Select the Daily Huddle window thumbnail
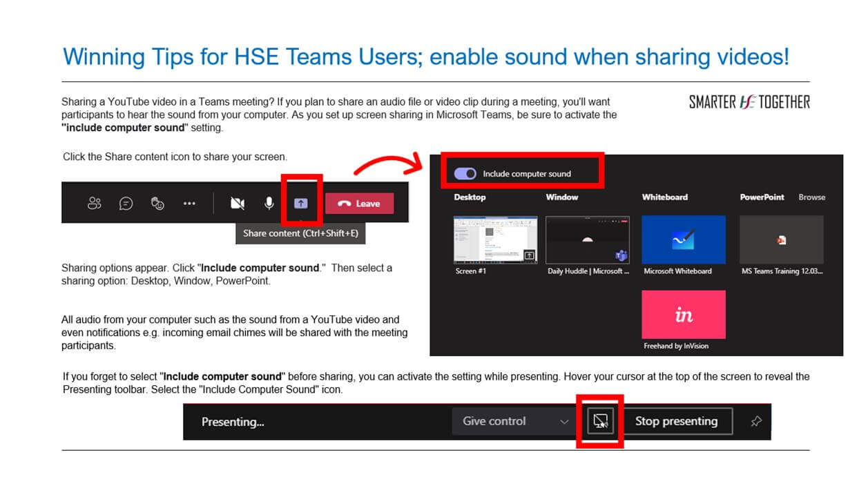The width and height of the screenshot is (868, 479). (x=588, y=239)
